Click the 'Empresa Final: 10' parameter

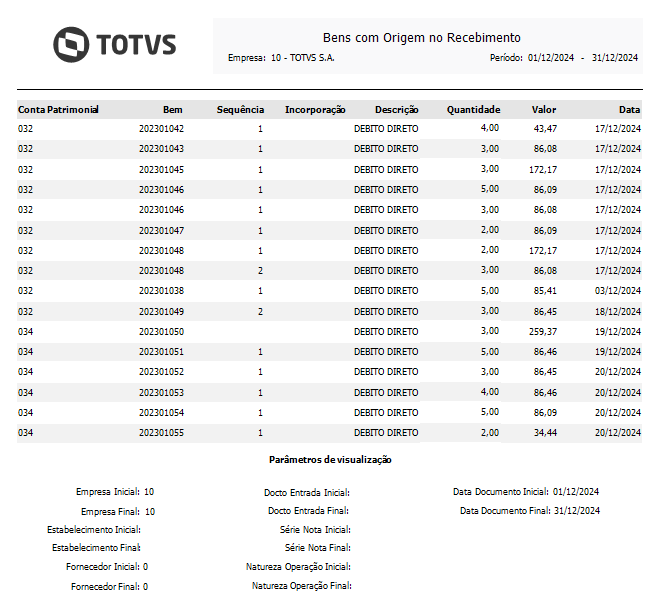[118, 512]
